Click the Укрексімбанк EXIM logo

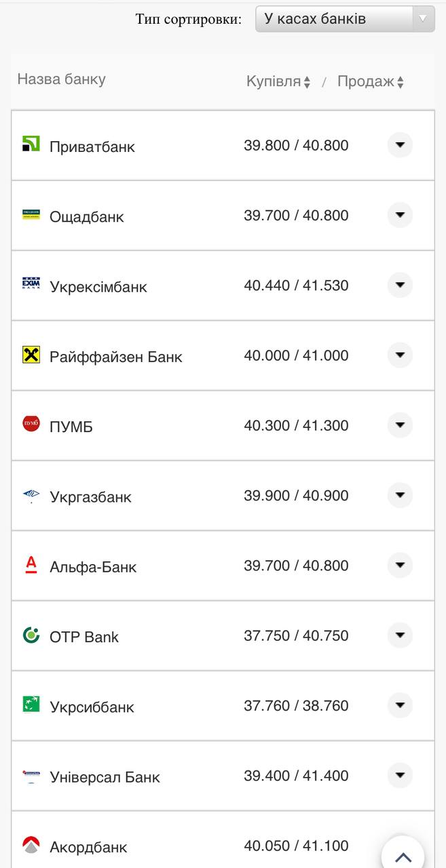click(x=31, y=284)
